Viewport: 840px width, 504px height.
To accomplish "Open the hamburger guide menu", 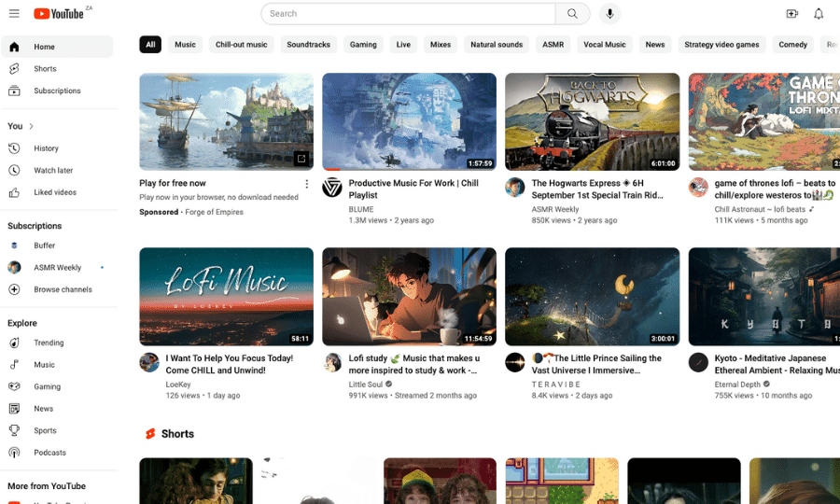I will (x=14, y=14).
